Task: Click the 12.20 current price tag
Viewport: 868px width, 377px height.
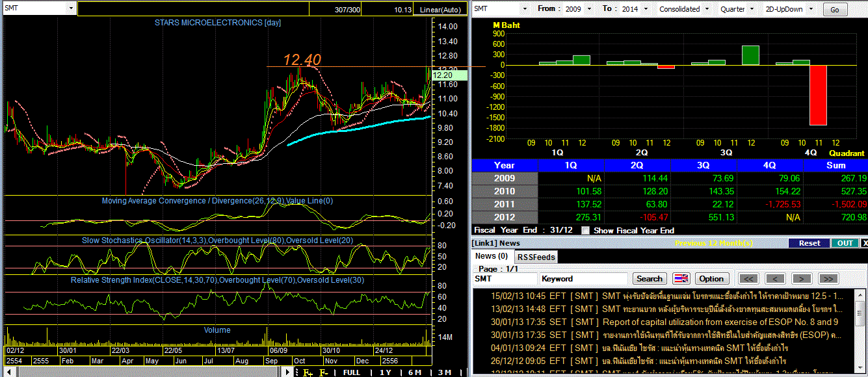Action: (x=449, y=75)
